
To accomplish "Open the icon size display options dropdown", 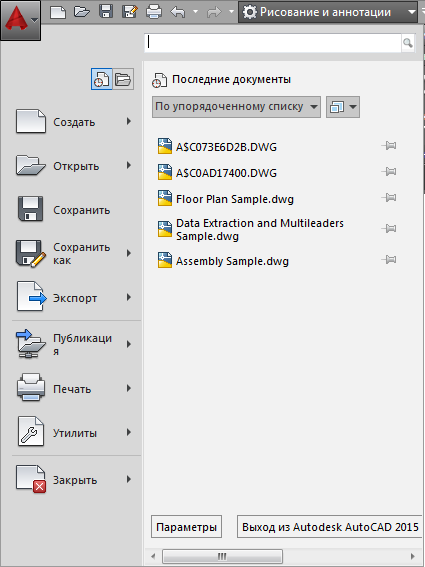I will [x=343, y=107].
